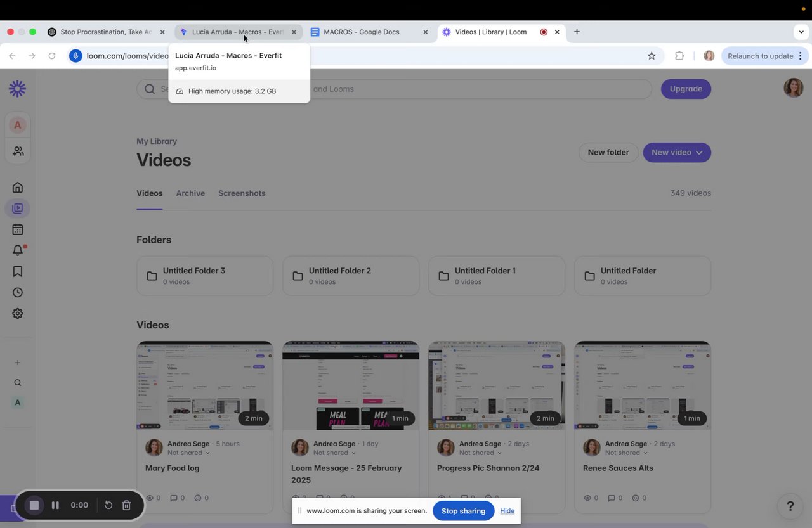Open the Chrome profile avatar
Viewport: 812px width, 528px height.
click(709, 56)
